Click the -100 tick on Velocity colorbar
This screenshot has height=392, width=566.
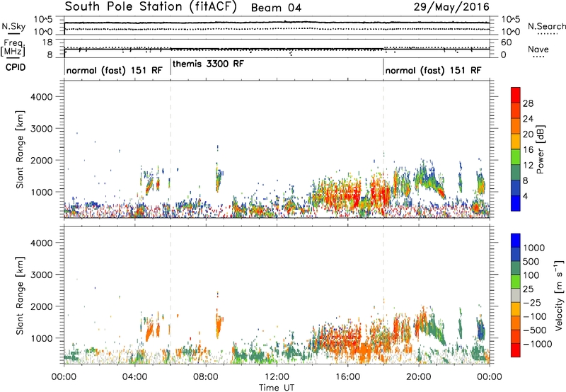[535, 316]
